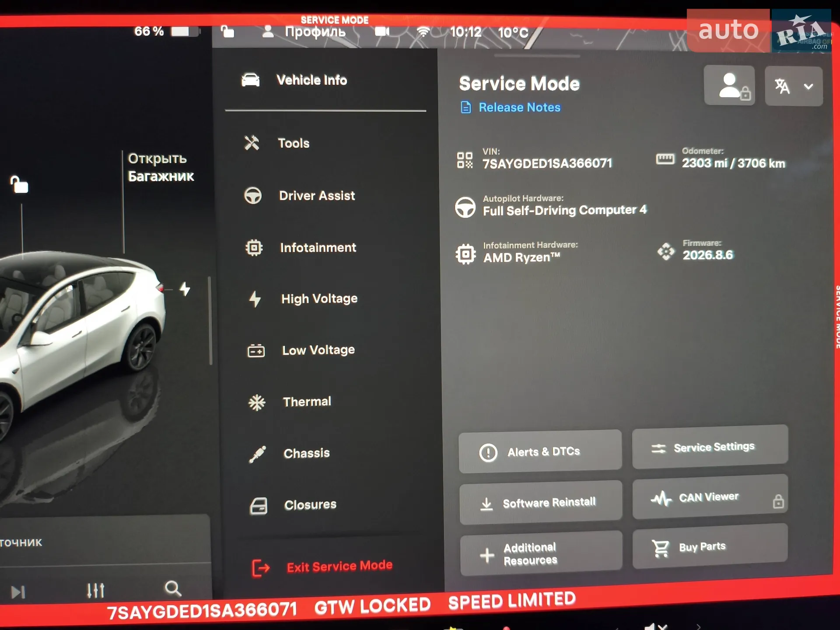
Task: Click the chevron of the language dropdown
Action: point(808,87)
